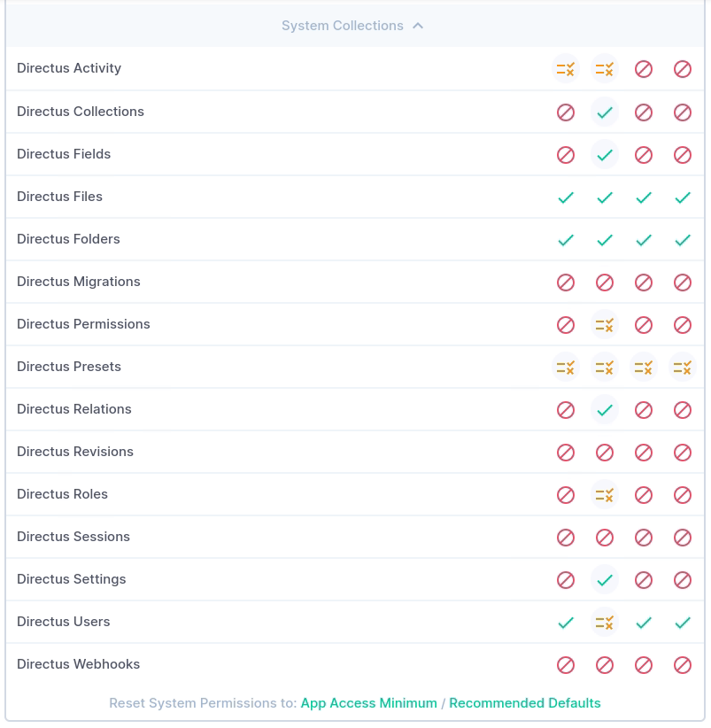Click the denied create icon for Directus Webhooks
The width and height of the screenshot is (711, 728).
coord(566,665)
